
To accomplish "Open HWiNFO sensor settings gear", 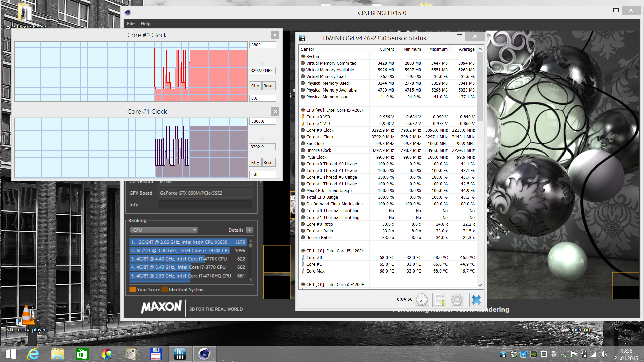I will (x=457, y=299).
